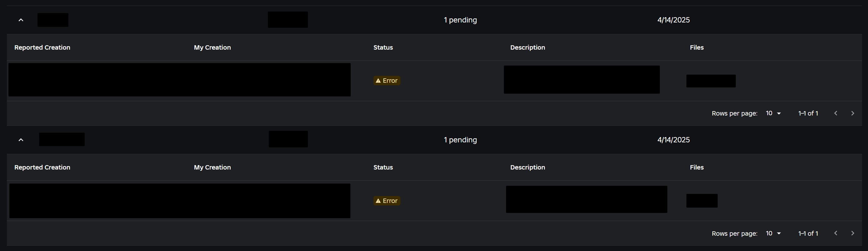Click the 4/14/2025 date in the lower group
The height and width of the screenshot is (251, 868).
pyautogui.click(x=673, y=140)
